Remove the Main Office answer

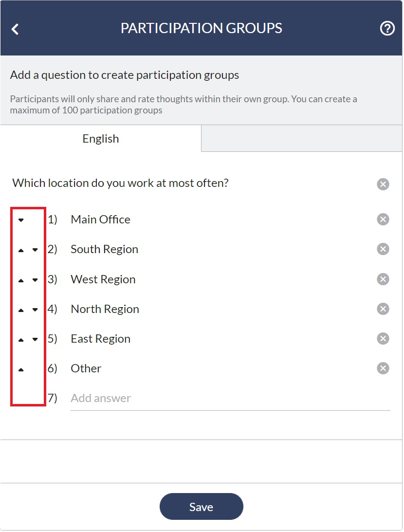click(x=383, y=219)
